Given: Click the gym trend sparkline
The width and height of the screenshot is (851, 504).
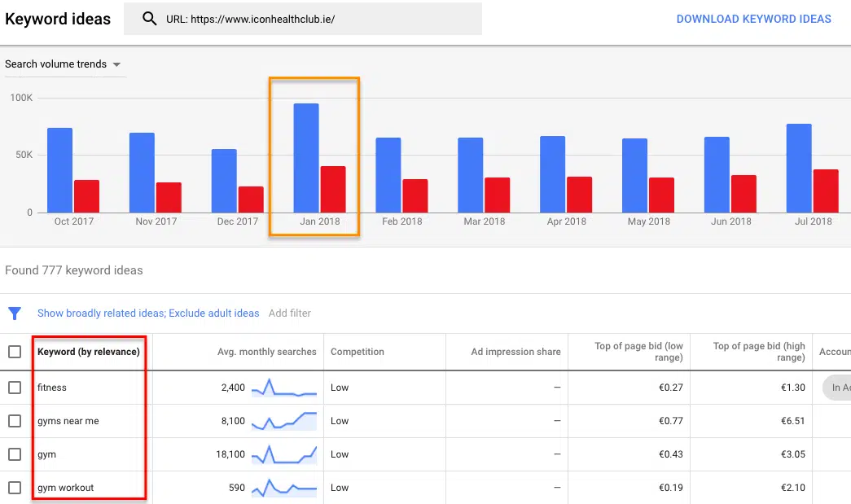Looking at the screenshot, I should pos(283,454).
